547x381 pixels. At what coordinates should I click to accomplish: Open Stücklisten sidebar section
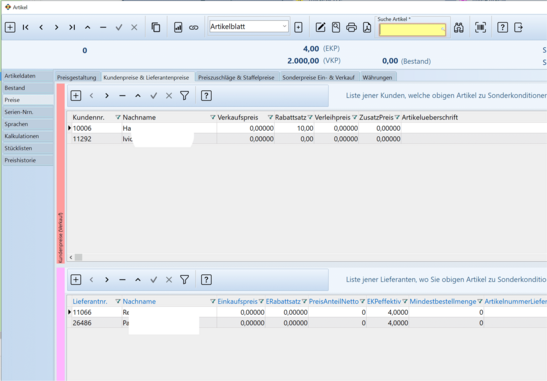coord(28,148)
